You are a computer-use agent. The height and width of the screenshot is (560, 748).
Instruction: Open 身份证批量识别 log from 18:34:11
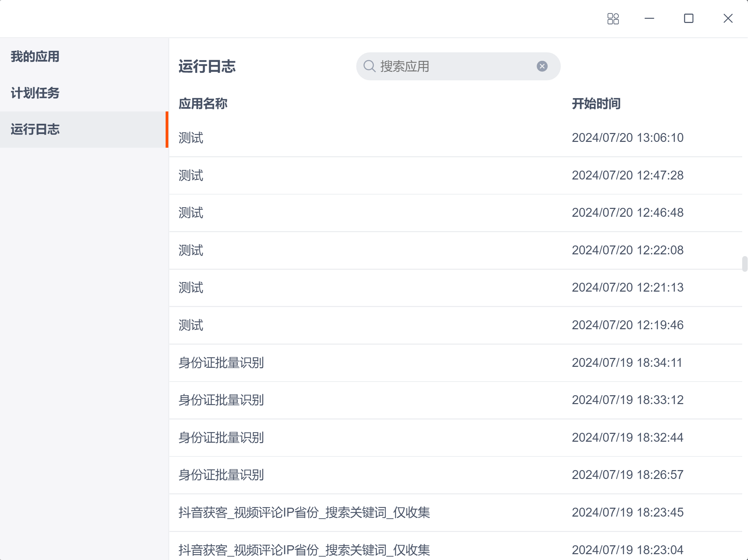(x=221, y=363)
